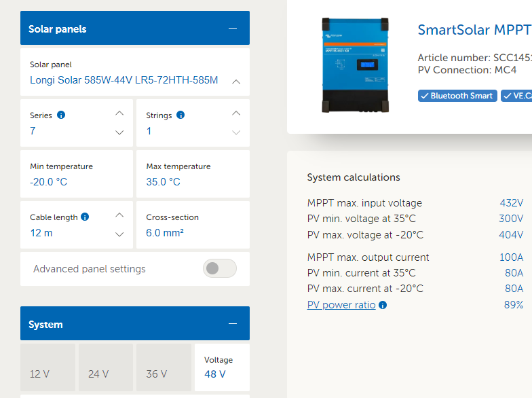
Task: Decrease the Series count
Action: tap(119, 132)
